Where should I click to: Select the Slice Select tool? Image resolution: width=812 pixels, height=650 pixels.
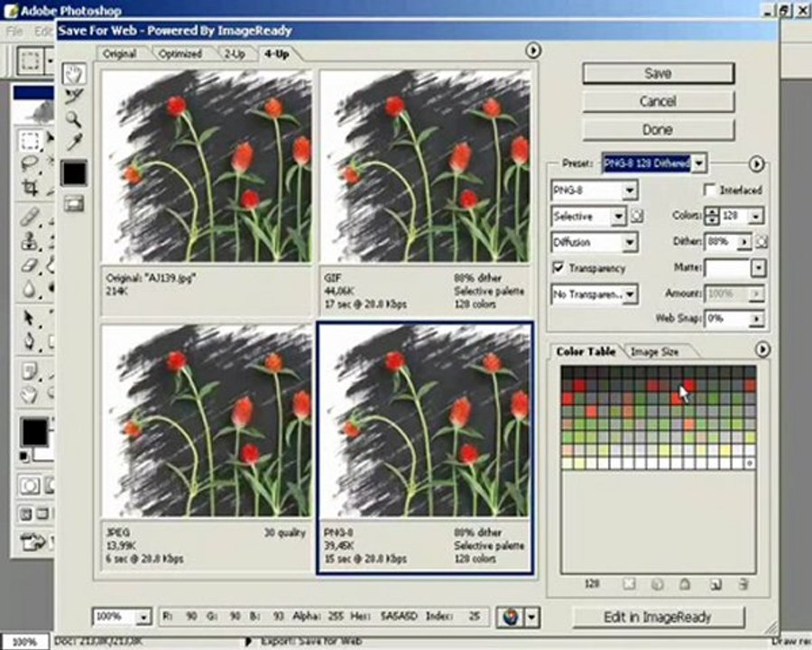point(74,97)
